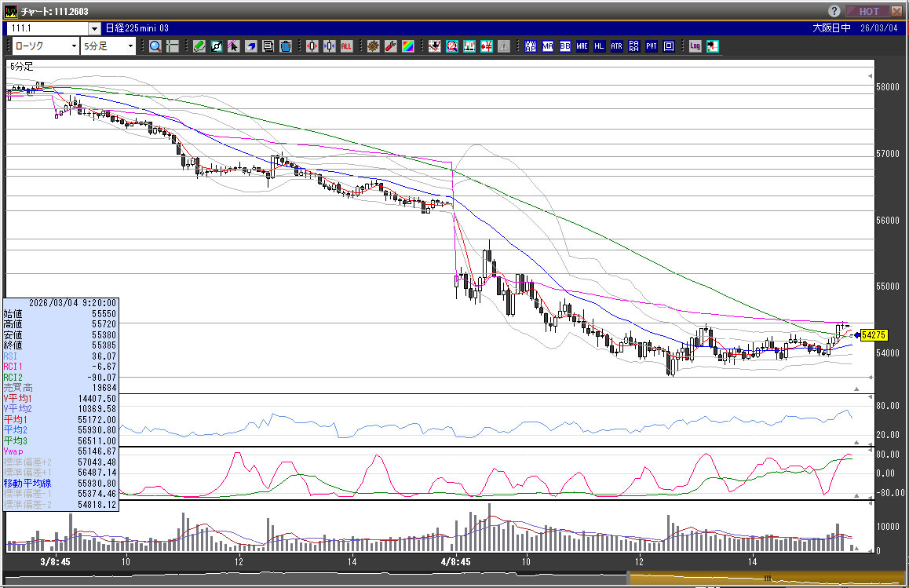Toggle the ATR indicator button

click(x=616, y=46)
